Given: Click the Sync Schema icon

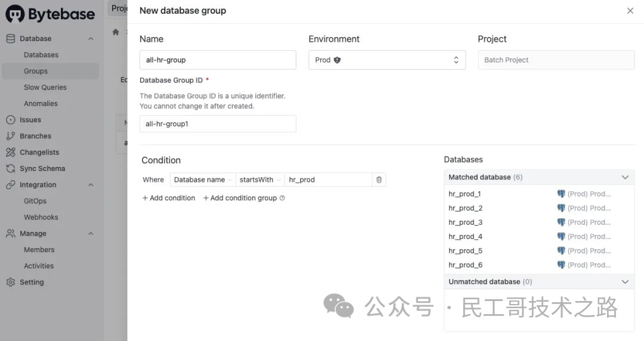Looking at the screenshot, I should [x=10, y=169].
